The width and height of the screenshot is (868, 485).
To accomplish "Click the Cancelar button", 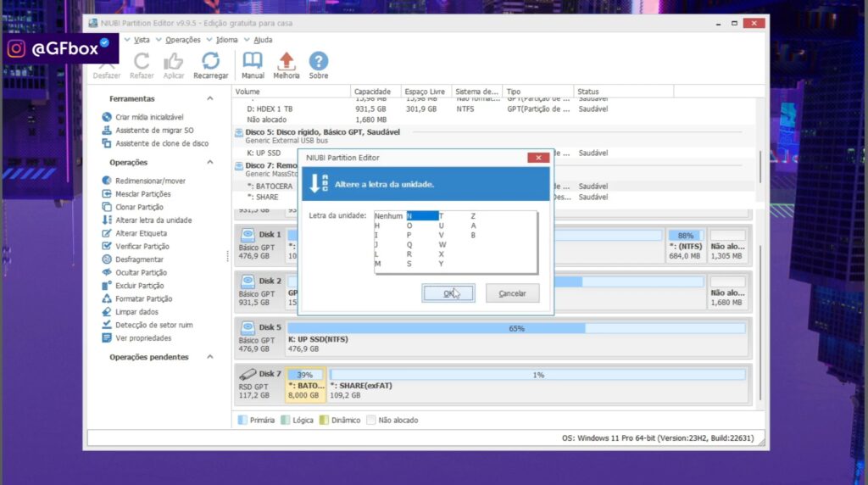I will tap(513, 293).
